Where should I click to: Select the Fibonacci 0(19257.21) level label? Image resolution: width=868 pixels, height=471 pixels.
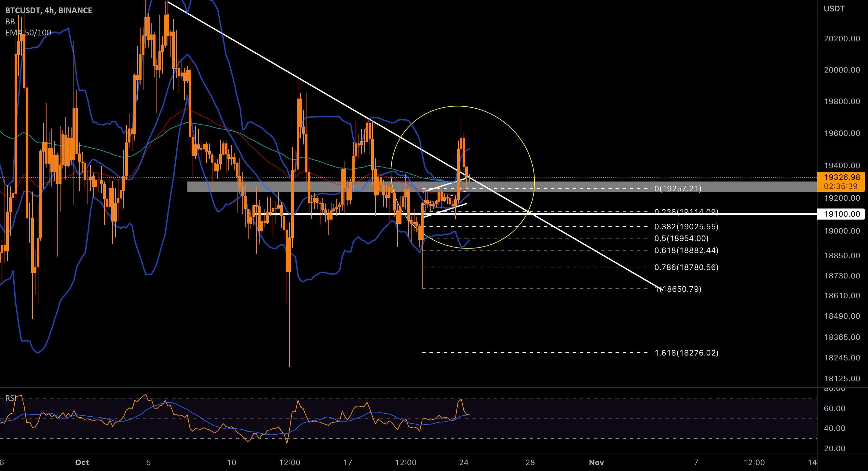click(x=678, y=188)
